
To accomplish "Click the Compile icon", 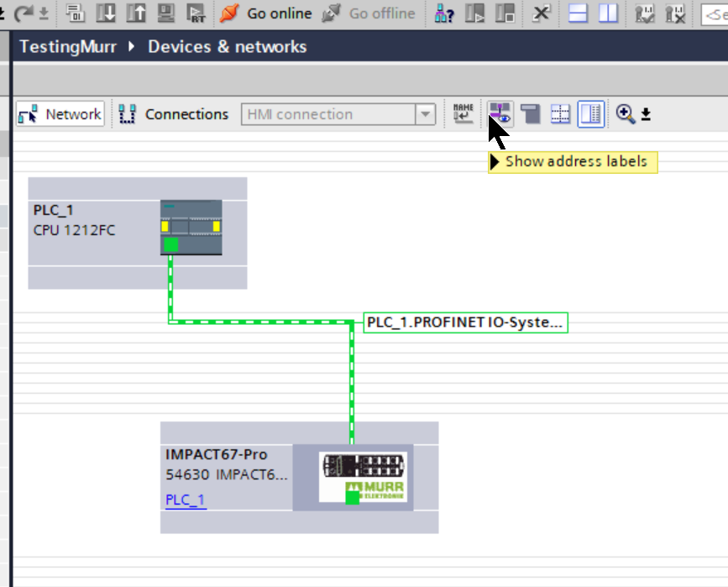I will pos(76,13).
